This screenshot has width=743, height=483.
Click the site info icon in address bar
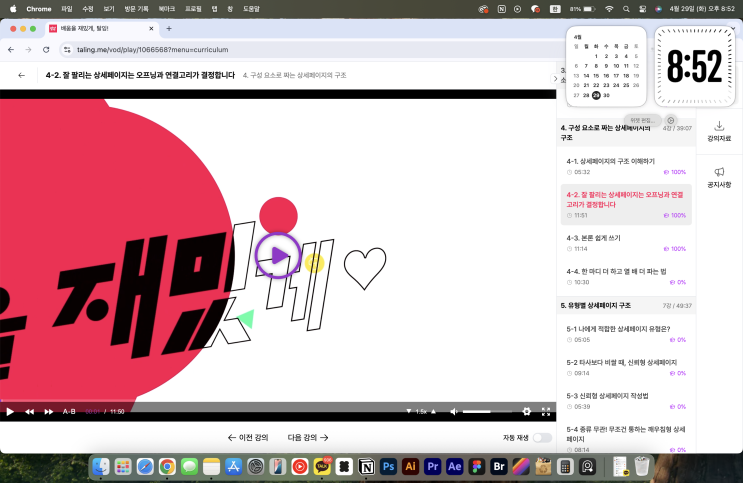point(67,49)
